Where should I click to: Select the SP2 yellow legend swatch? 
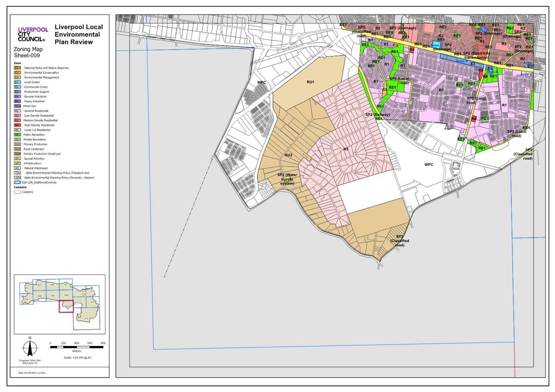coord(17,163)
